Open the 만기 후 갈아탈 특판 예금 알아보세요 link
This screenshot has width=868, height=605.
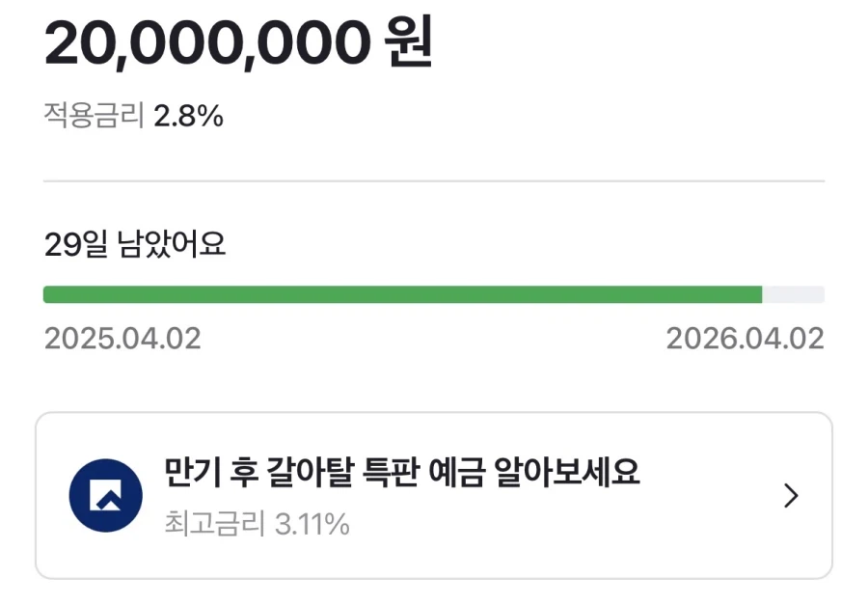pos(402,474)
